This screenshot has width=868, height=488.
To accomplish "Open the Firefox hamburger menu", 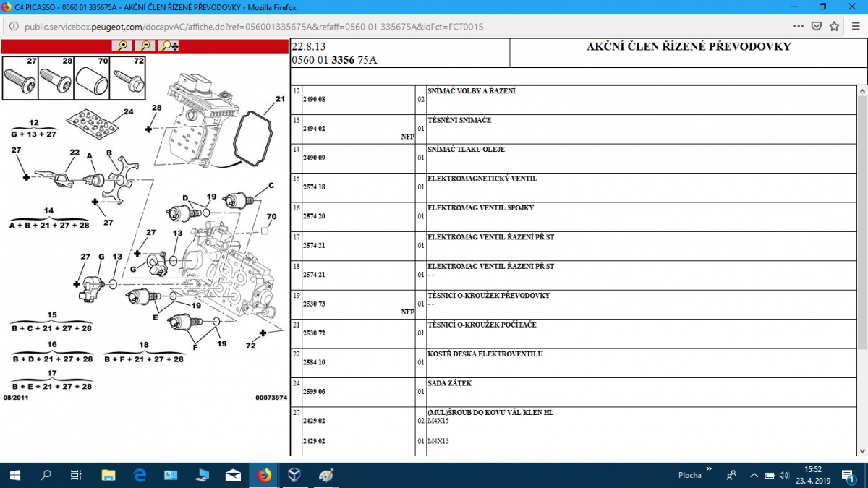I will 856,26.
